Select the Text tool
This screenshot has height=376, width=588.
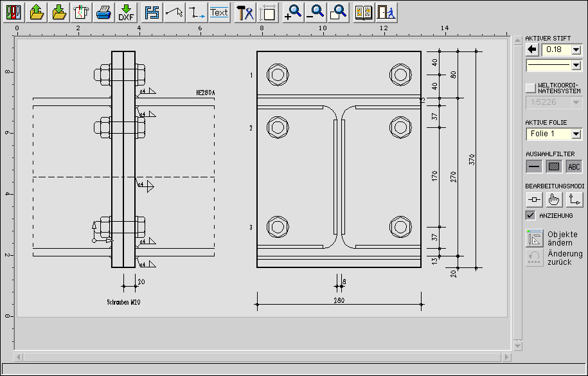pos(219,12)
